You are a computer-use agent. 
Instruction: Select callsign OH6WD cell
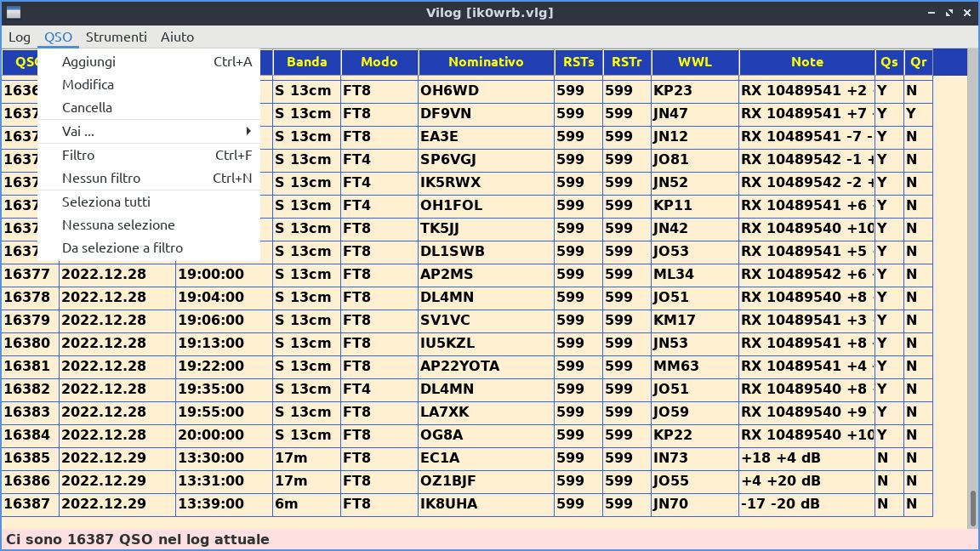point(487,91)
